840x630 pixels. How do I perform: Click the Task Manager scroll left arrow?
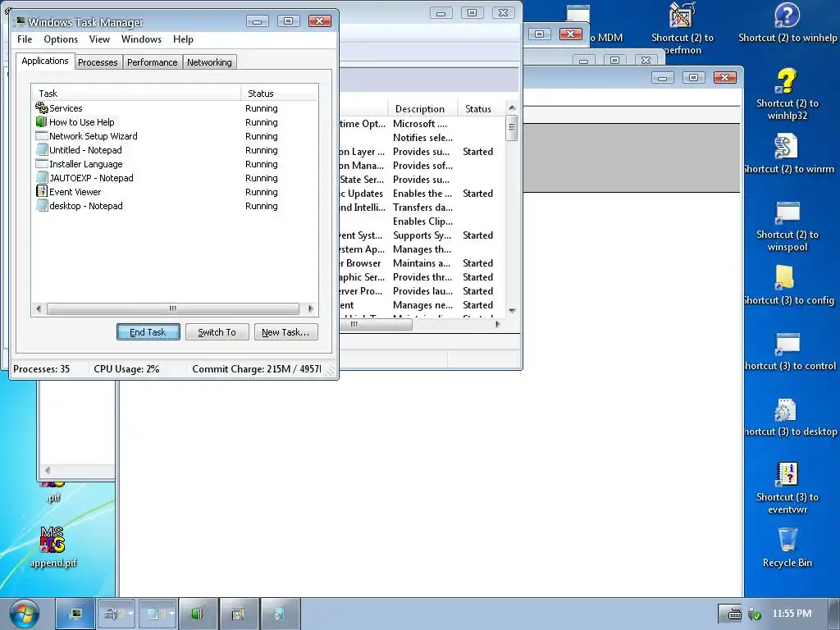(38, 308)
